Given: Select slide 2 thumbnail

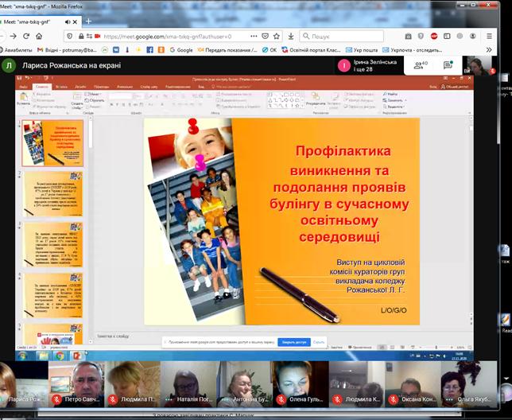Looking at the screenshot, I should [53, 194].
